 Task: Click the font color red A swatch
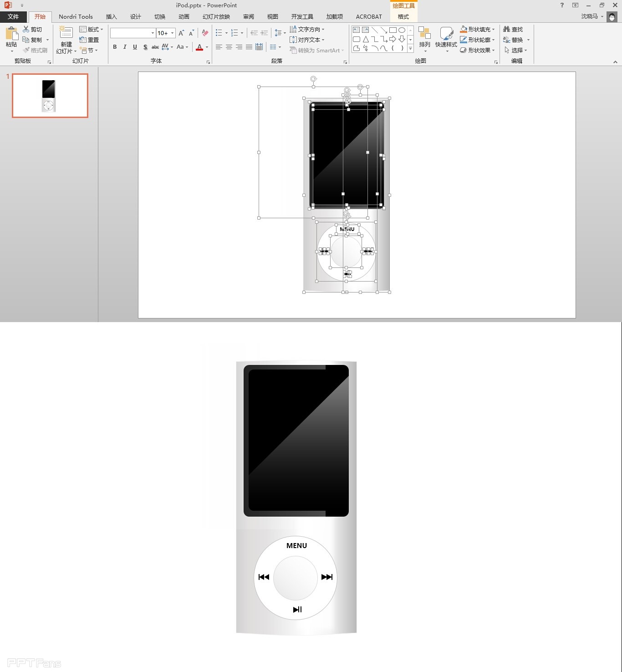[199, 47]
